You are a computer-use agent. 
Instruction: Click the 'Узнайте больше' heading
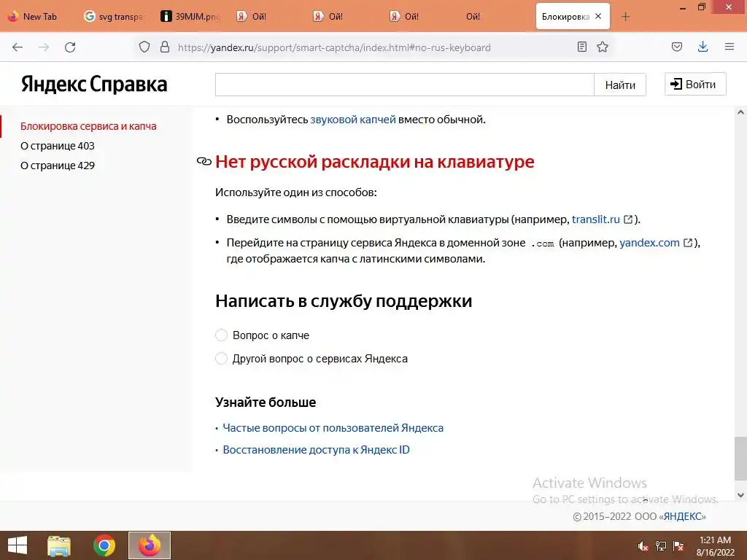click(266, 402)
